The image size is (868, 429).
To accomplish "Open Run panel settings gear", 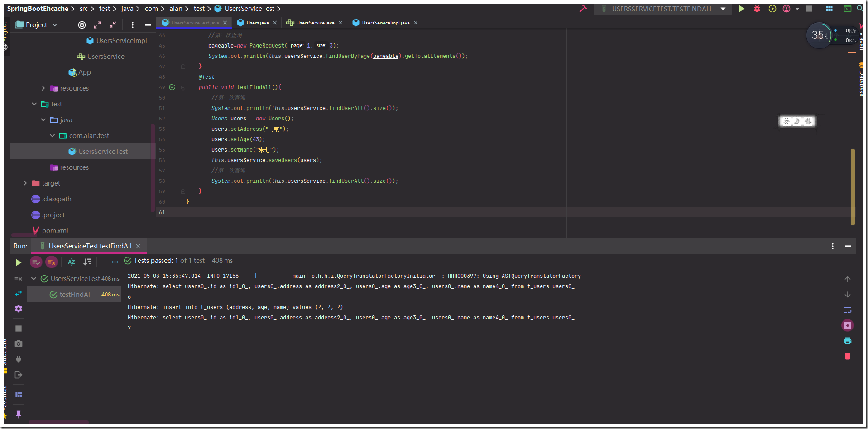I will pyautogui.click(x=18, y=309).
